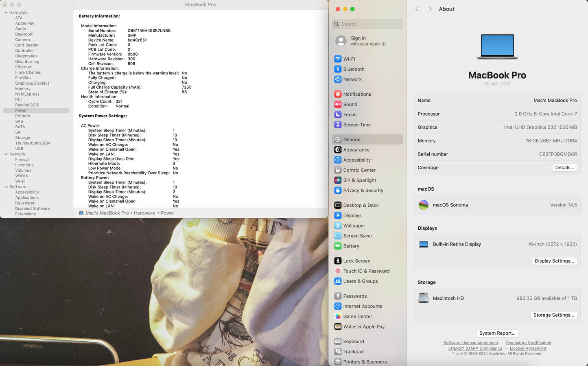Viewport: 588px width, 366px height.
Task: Click the Search field in System Settings
Action: 367,24
